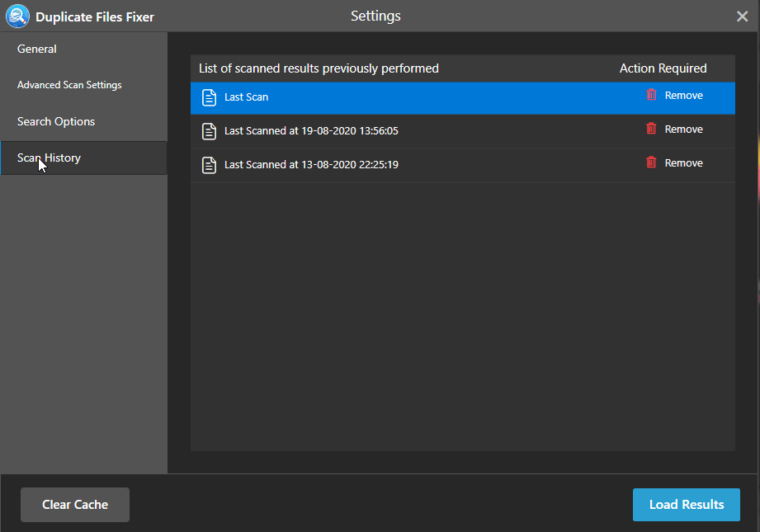Viewport: 760px width, 532px height.
Task: Select 'Last Scanned at 19-08-2020 13:56:05'
Action: [x=463, y=131]
